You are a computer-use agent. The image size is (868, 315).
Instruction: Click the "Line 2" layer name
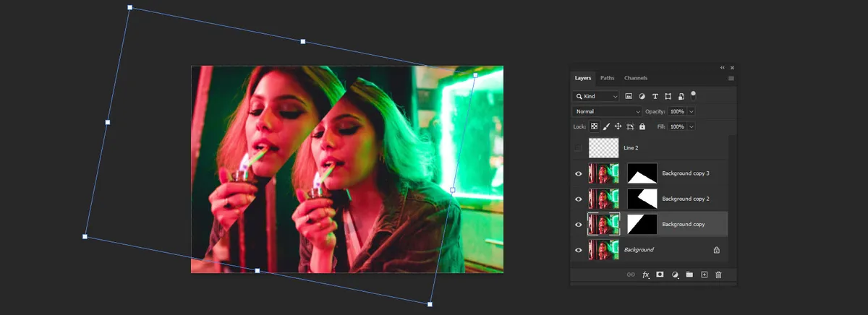pyautogui.click(x=631, y=147)
